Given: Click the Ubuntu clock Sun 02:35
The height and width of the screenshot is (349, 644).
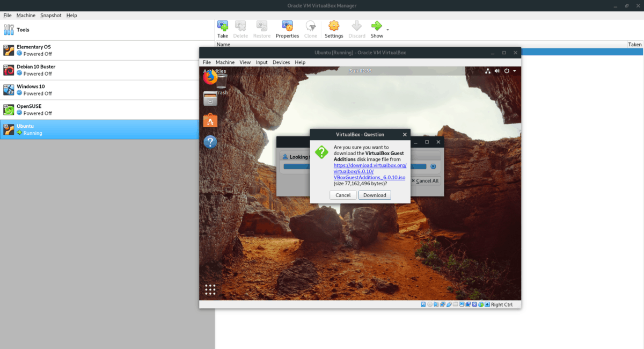Looking at the screenshot, I should 360,71.
